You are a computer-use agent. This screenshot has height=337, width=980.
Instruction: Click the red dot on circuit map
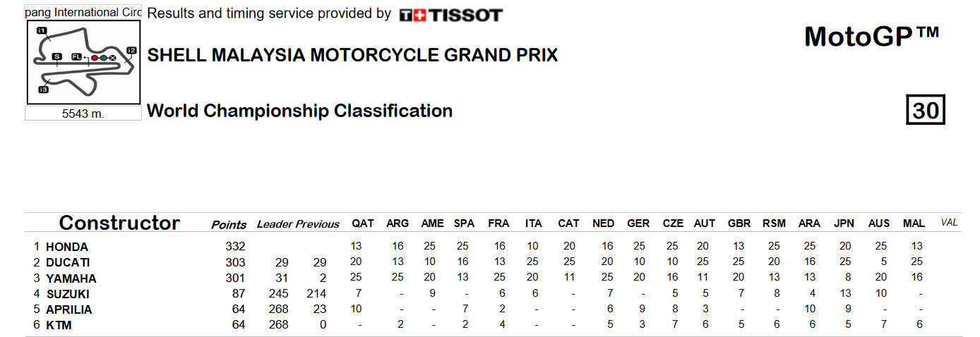click(x=95, y=57)
